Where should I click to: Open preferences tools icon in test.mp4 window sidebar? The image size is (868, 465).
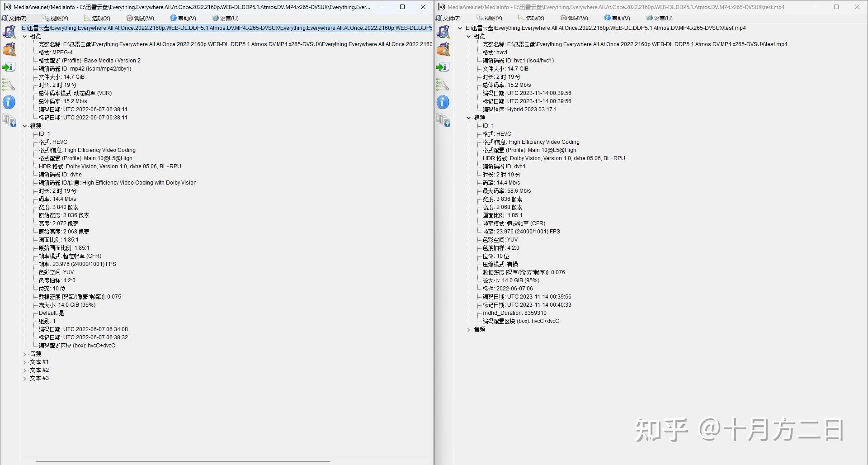click(x=443, y=85)
